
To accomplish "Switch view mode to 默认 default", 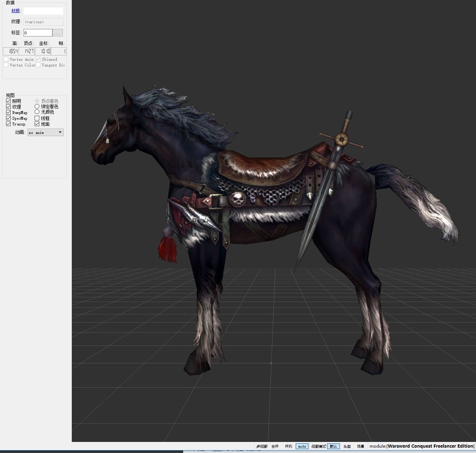I will click(x=334, y=446).
